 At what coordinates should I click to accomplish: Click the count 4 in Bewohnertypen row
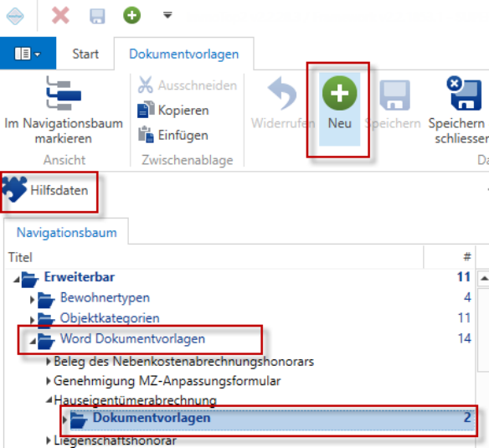467,297
